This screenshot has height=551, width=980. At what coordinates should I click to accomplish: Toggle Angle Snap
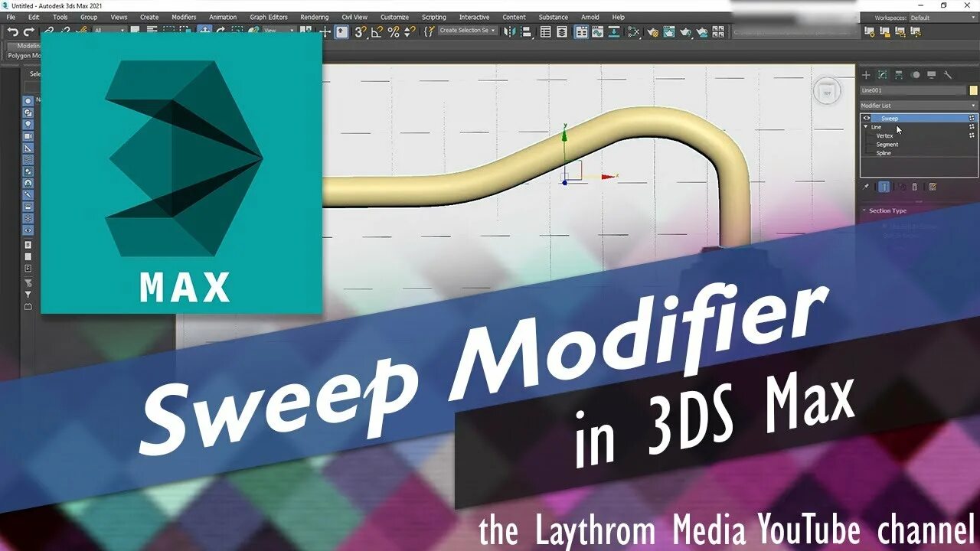377,31
